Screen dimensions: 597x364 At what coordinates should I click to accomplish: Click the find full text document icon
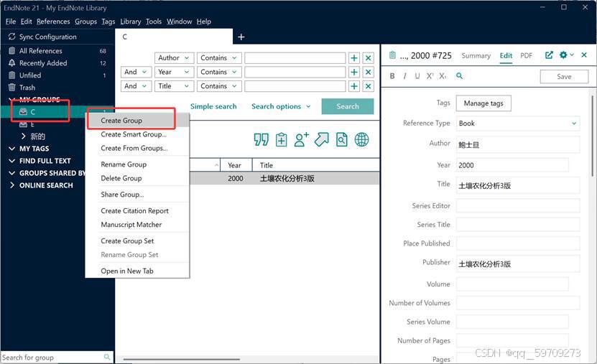click(341, 139)
